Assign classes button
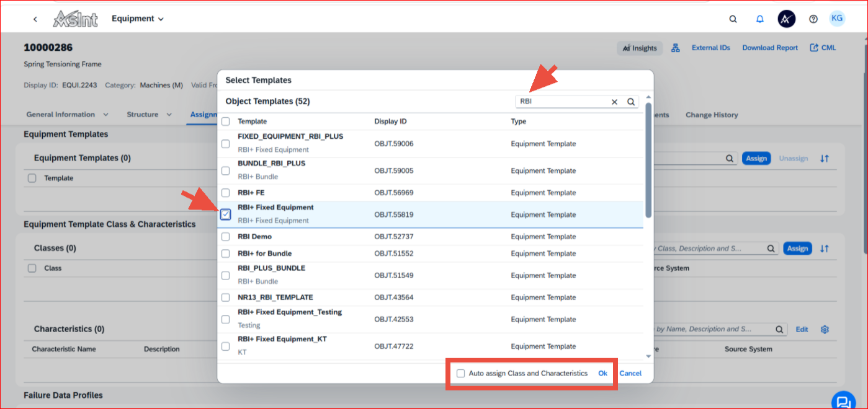Screen dimensions: 868x409 tap(797, 248)
